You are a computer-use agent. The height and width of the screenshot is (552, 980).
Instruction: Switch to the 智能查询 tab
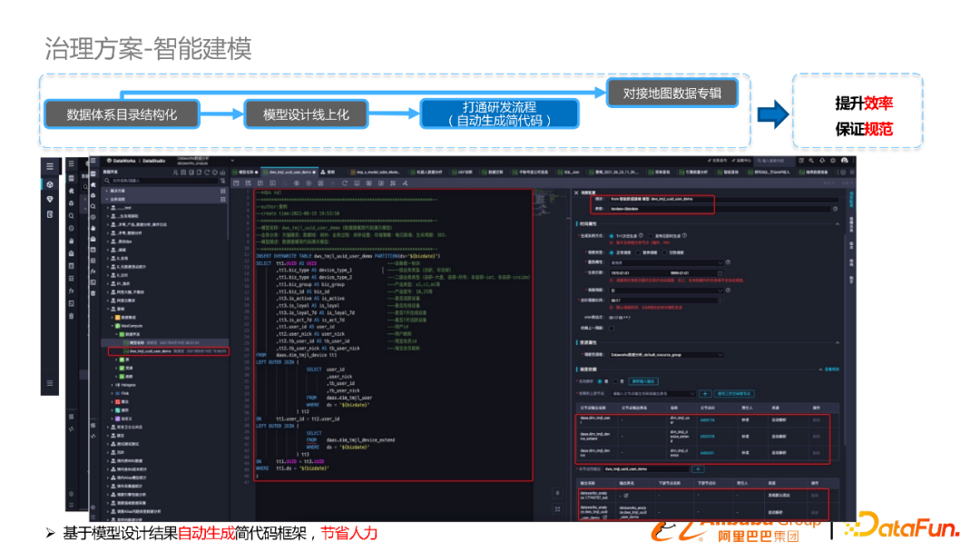[328, 172]
